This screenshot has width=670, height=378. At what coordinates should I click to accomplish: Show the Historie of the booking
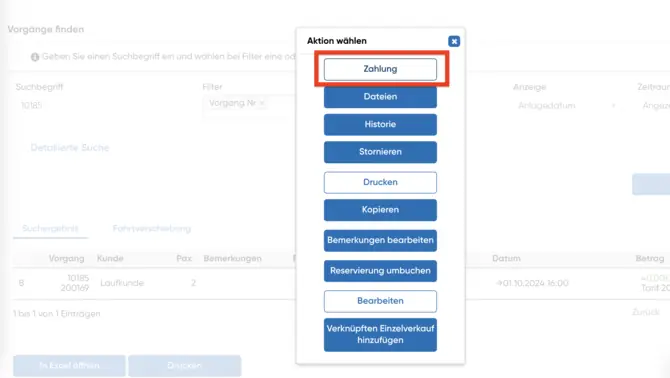coord(380,124)
